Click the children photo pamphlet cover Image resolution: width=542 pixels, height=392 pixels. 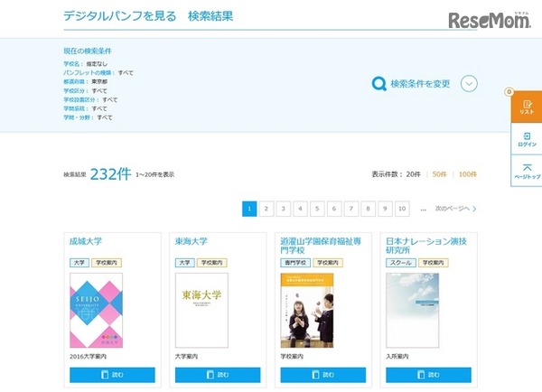pyautogui.click(x=307, y=311)
